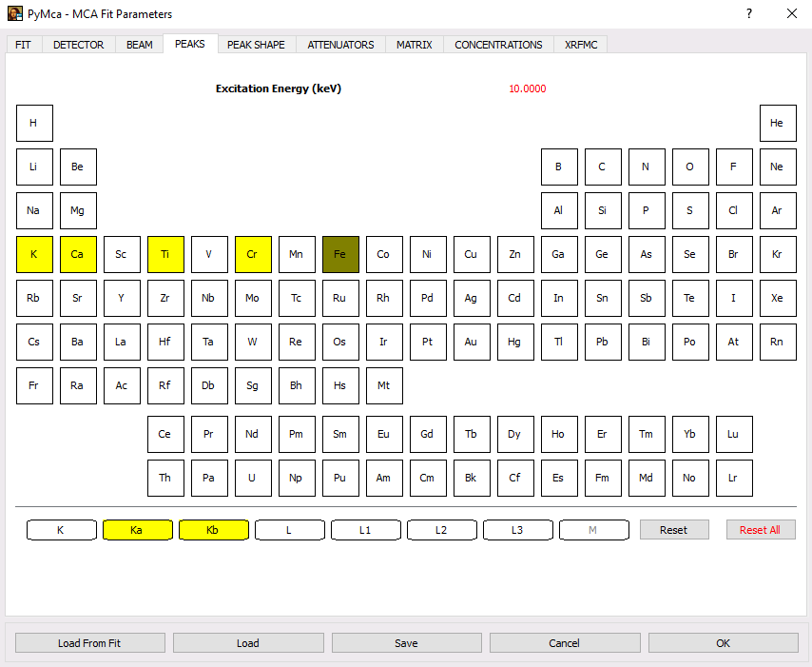812x667 pixels.
Task: Enable the L3 peak family
Action: 518,530
